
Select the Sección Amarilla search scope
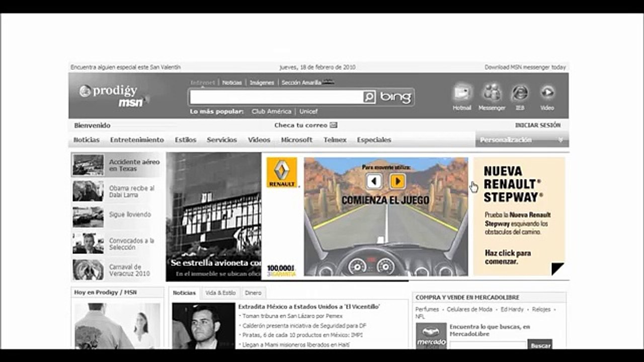(x=301, y=82)
